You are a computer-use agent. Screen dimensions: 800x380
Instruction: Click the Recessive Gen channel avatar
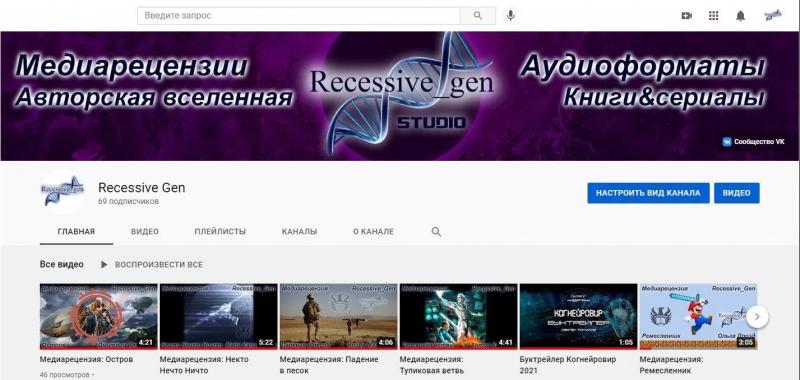tap(62, 191)
